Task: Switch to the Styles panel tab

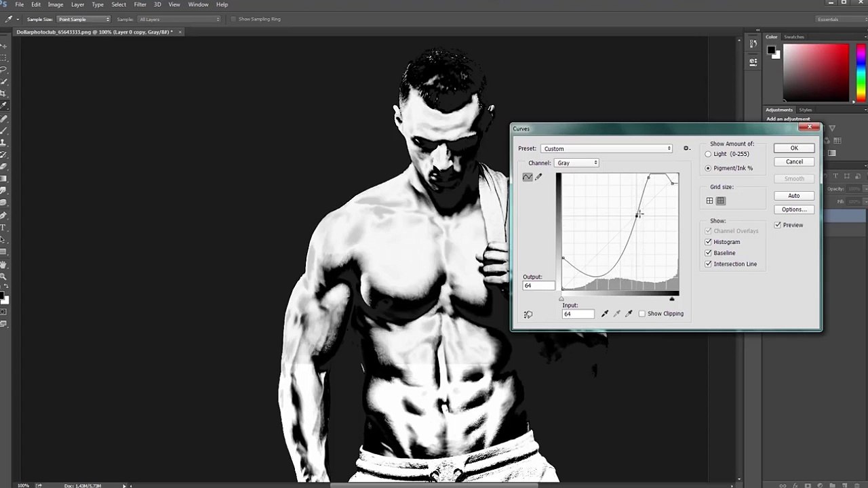Action: tap(806, 110)
